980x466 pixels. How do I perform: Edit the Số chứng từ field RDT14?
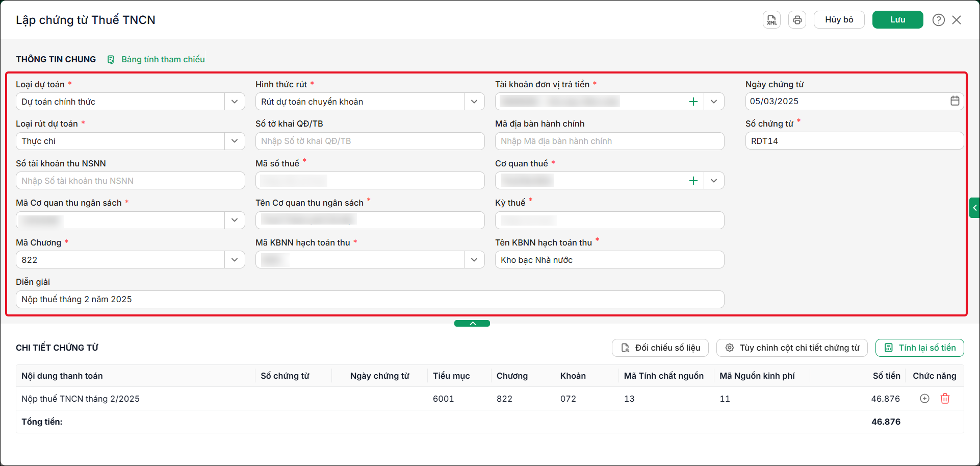854,141
